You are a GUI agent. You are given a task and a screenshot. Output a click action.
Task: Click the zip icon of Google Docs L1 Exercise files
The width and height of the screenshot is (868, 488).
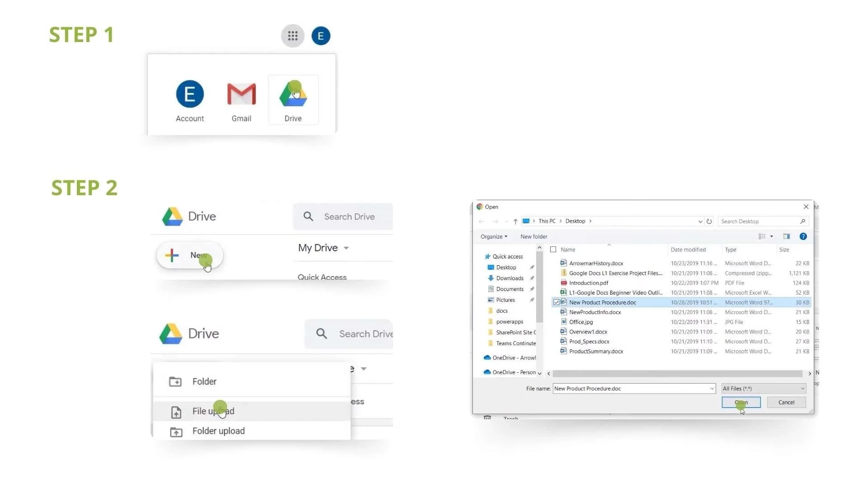click(x=563, y=273)
